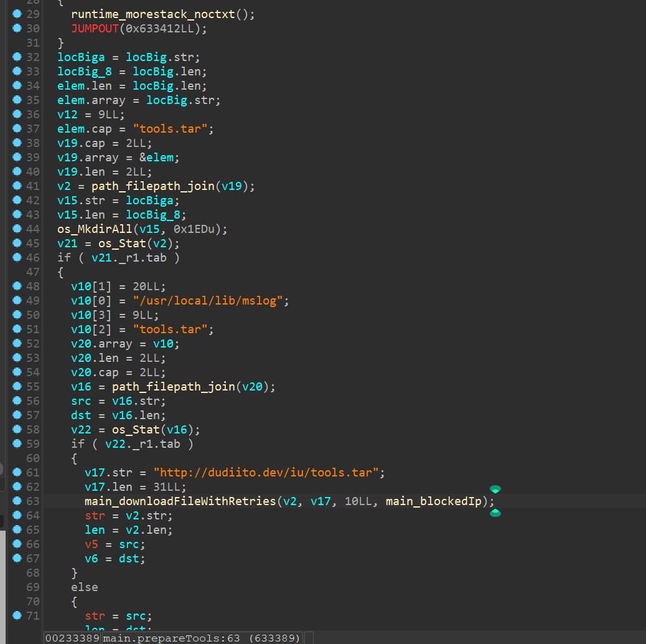Click v15.str on line 42
646x644 pixels.
[81, 201]
